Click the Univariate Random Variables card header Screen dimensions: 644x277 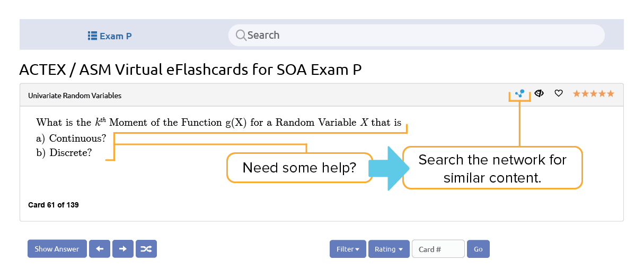point(75,96)
